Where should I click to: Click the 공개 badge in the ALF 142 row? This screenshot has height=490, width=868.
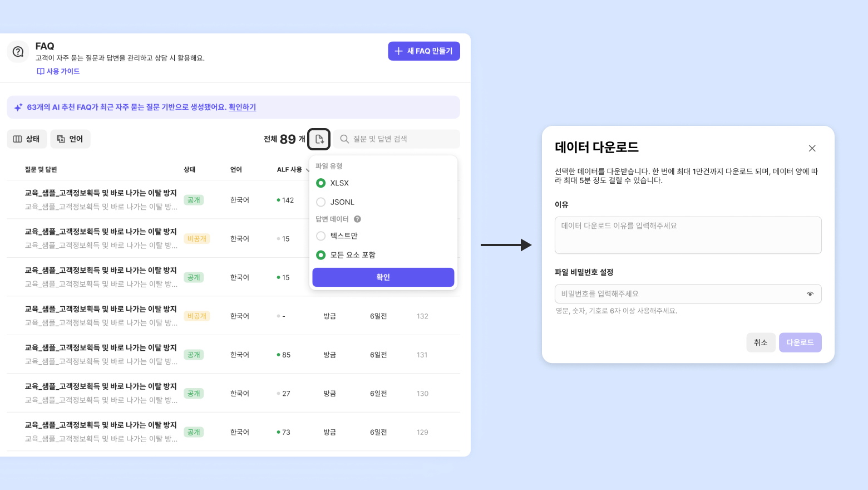pos(194,200)
